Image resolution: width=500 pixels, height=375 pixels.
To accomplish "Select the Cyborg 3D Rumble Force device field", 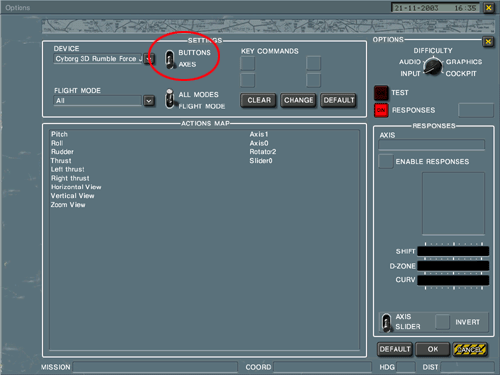I will click(x=98, y=59).
